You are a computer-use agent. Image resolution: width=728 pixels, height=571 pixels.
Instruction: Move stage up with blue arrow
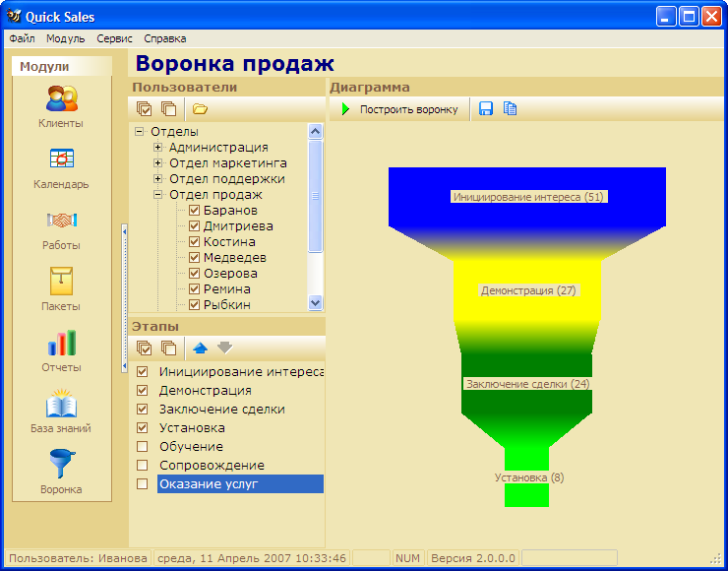pyautogui.click(x=200, y=348)
